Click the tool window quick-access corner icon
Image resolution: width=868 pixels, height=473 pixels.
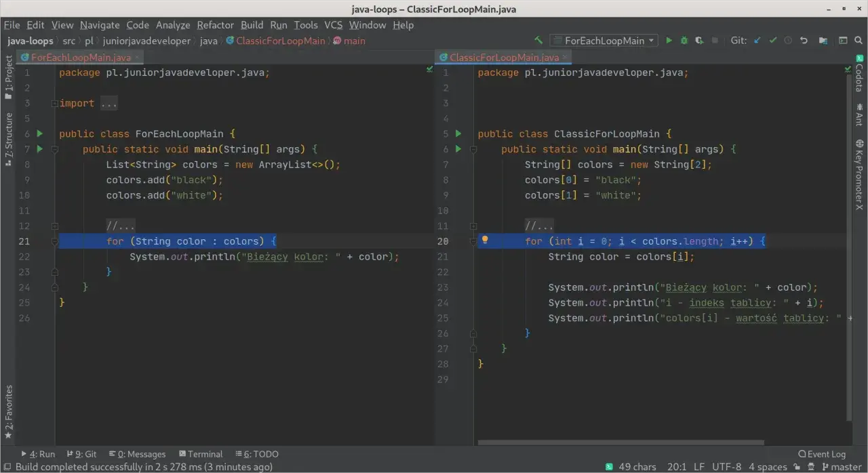click(x=7, y=467)
